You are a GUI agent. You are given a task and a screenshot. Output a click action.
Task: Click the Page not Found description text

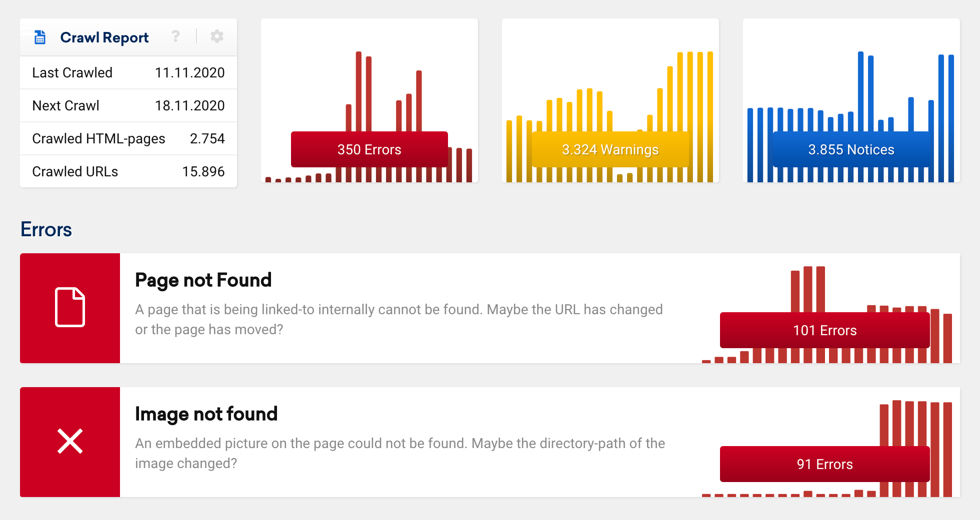tap(399, 320)
